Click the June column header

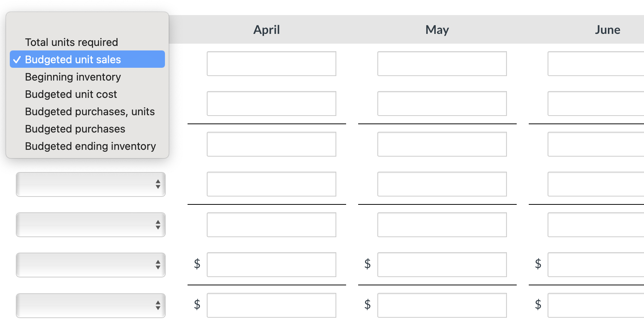(x=607, y=29)
